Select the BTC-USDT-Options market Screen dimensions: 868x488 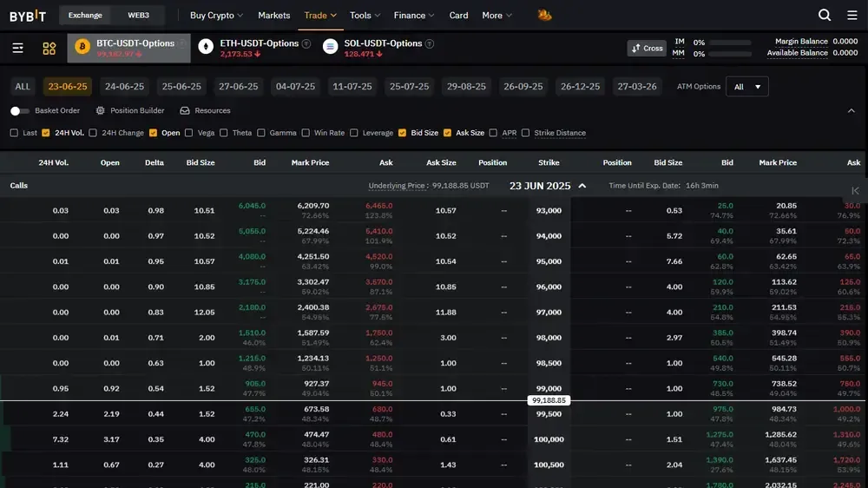click(129, 48)
